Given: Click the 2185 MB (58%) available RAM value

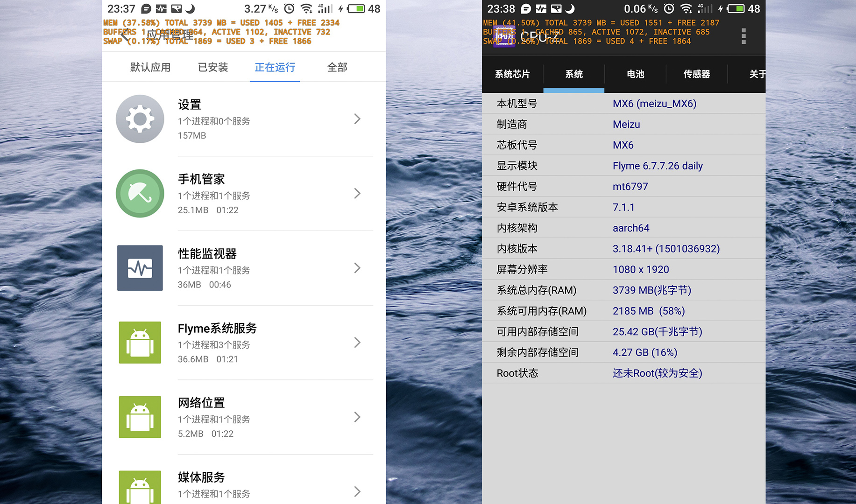Looking at the screenshot, I should click(x=649, y=311).
